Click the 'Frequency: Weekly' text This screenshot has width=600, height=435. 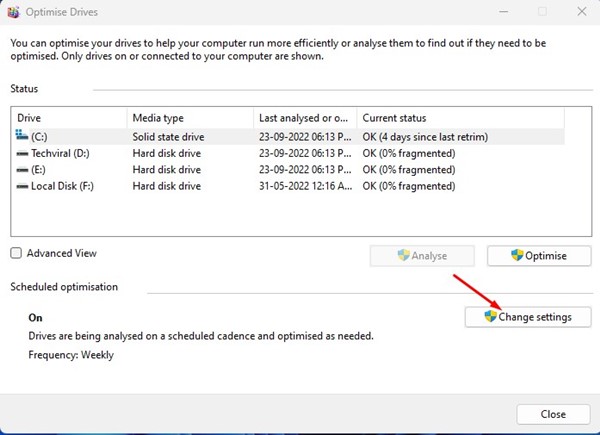71,355
